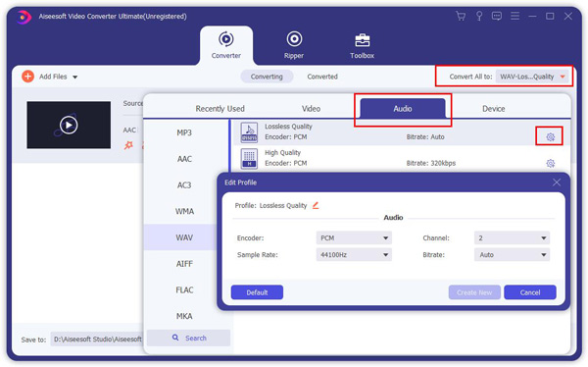Click the Default button

(x=257, y=292)
